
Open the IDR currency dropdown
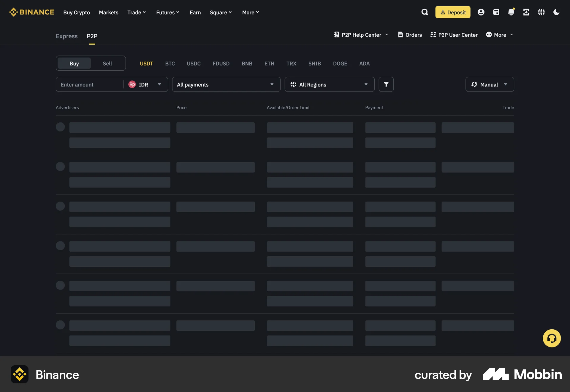(146, 84)
